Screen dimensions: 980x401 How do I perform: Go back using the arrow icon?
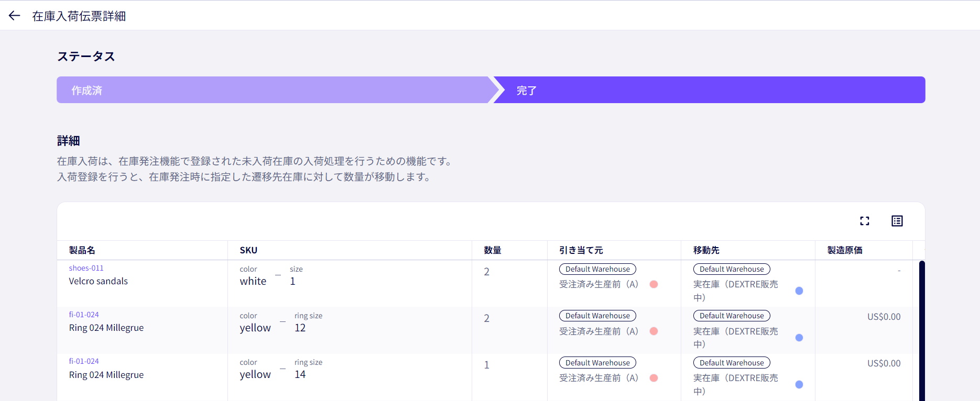[x=14, y=16]
